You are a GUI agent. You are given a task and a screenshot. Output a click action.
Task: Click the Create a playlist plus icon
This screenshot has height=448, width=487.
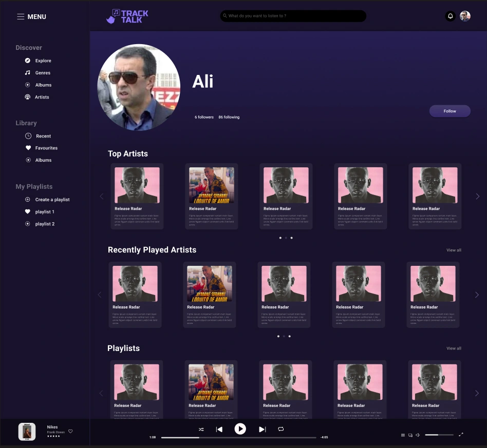point(28,200)
